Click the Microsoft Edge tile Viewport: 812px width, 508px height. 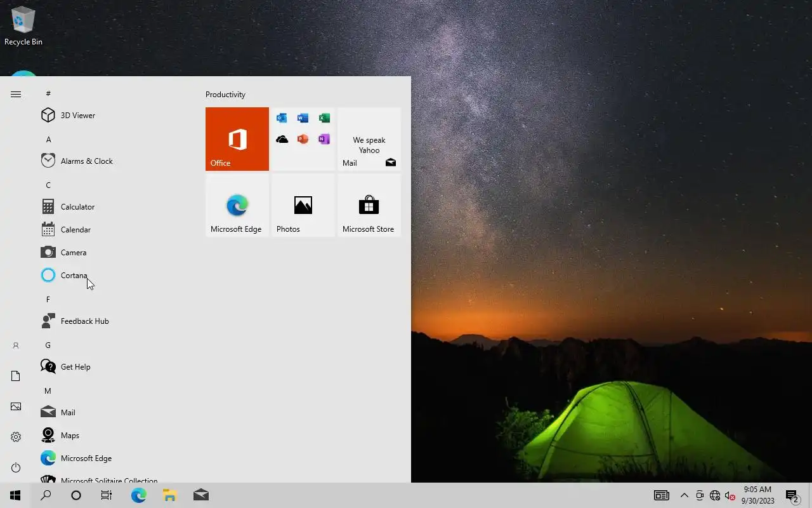pyautogui.click(x=237, y=205)
